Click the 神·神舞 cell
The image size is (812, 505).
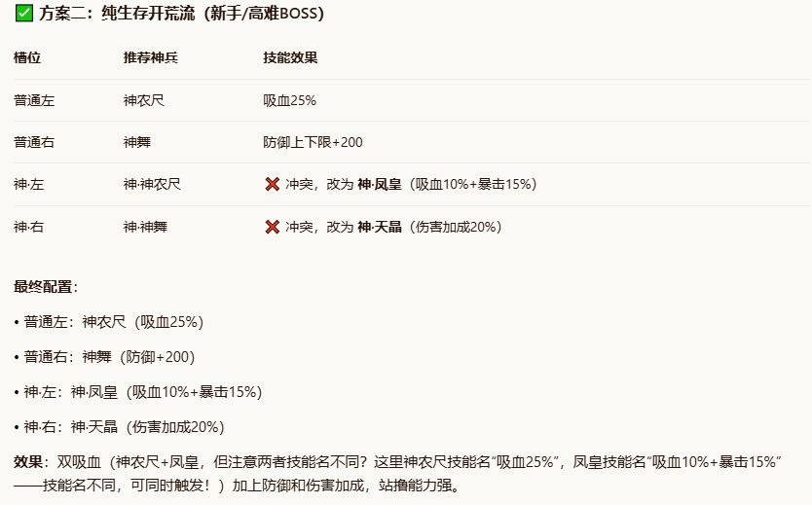pyautogui.click(x=145, y=227)
